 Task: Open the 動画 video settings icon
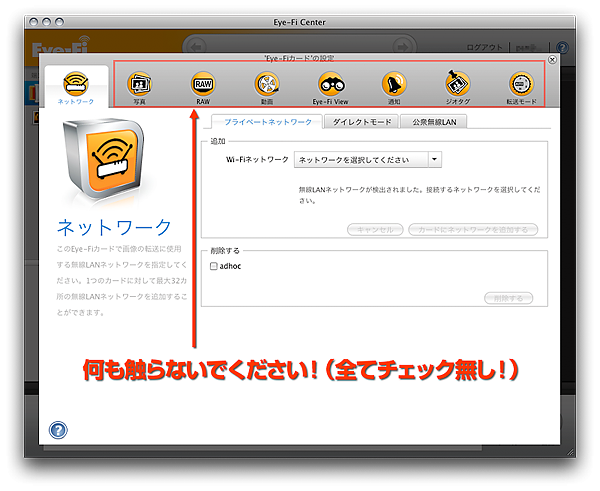pyautogui.click(x=267, y=87)
